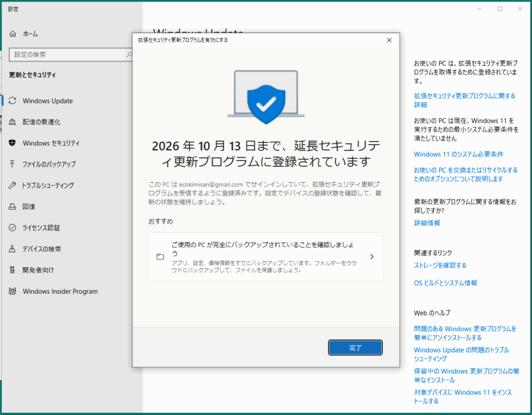The height and width of the screenshot is (415, 532).
Task: Go to ホーム in Settings sidebar
Action: tap(30, 34)
